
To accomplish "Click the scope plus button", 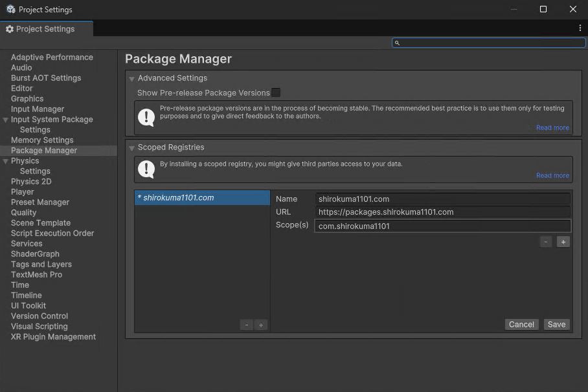I will tap(563, 242).
